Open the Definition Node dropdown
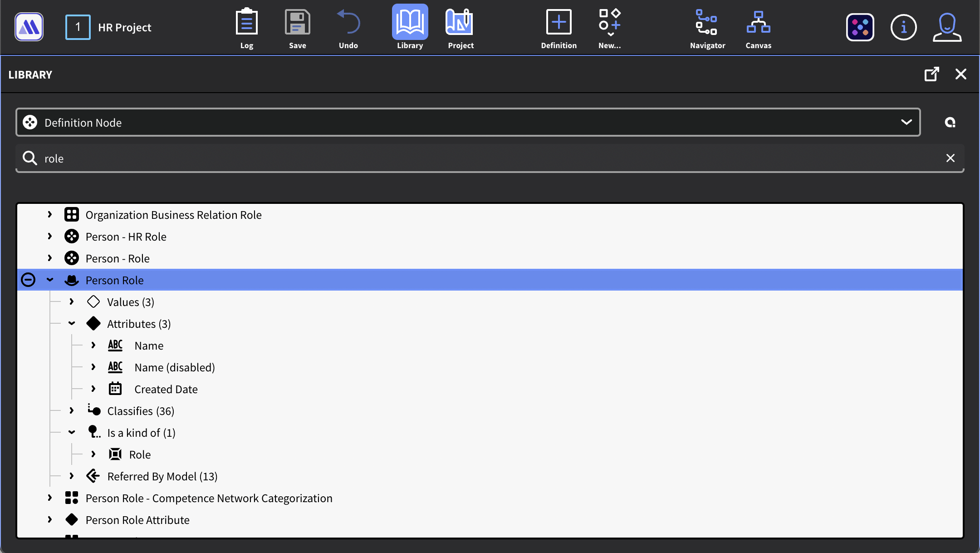This screenshot has height=553, width=980. [906, 122]
